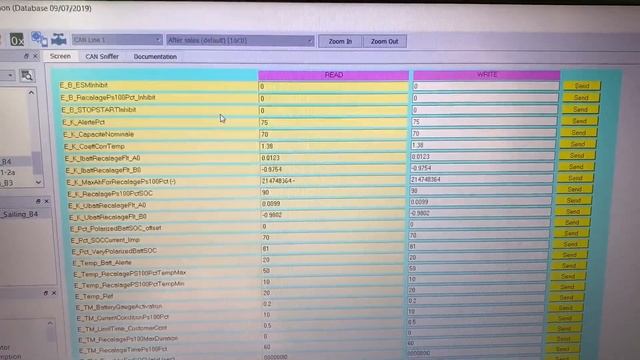This screenshot has width=640, height=360.
Task: Click the up arrow of left list scrollbar
Action: (x=31, y=93)
